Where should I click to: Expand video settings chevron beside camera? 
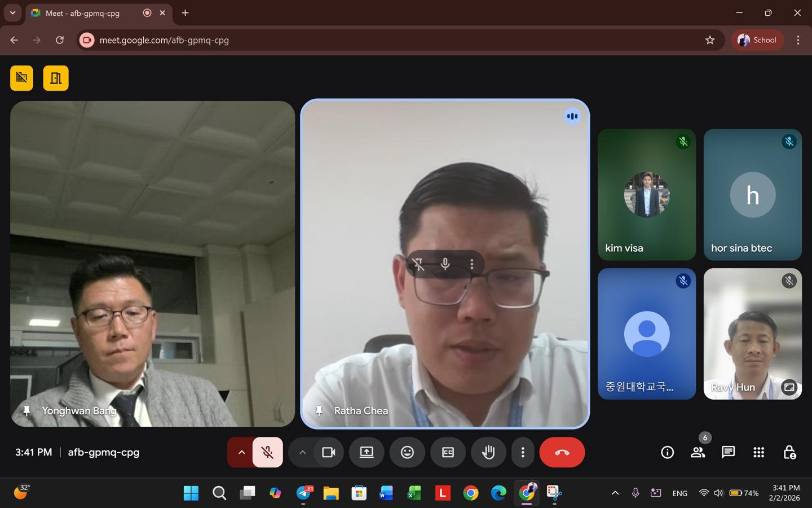pyautogui.click(x=302, y=452)
